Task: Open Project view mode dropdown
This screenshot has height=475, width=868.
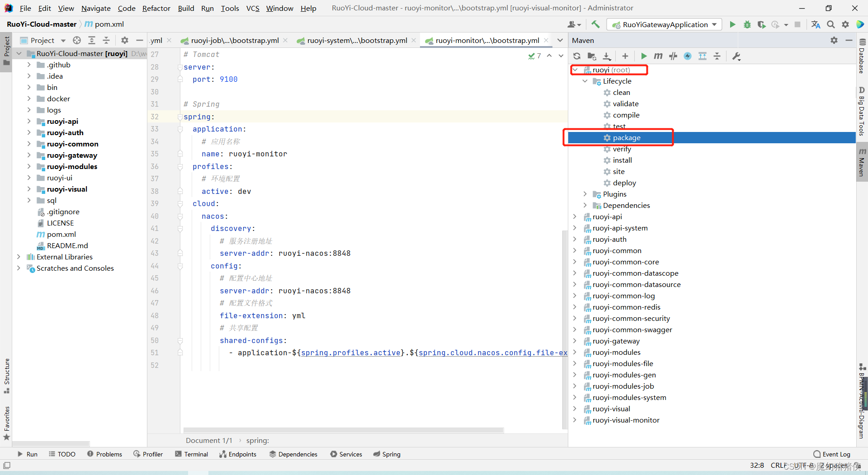Action: point(43,40)
